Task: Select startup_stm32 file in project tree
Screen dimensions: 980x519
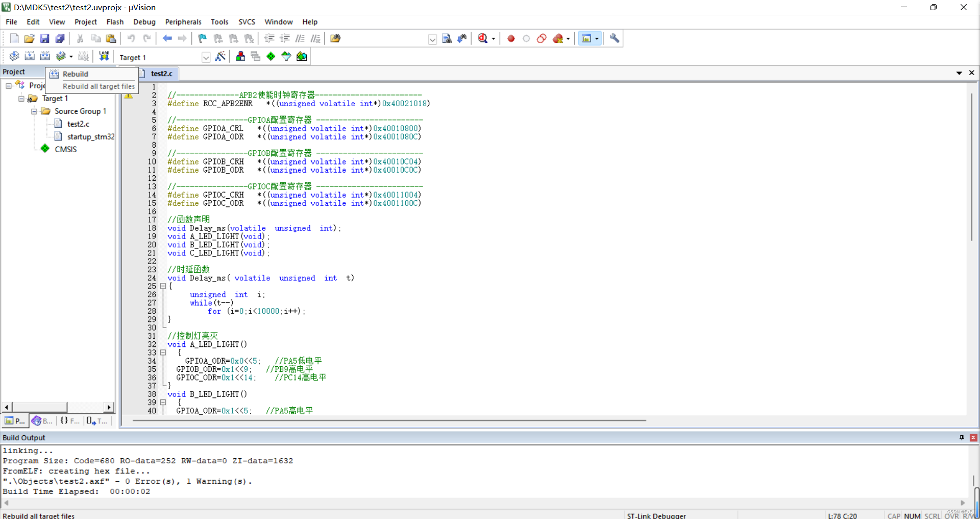Action: click(x=91, y=137)
